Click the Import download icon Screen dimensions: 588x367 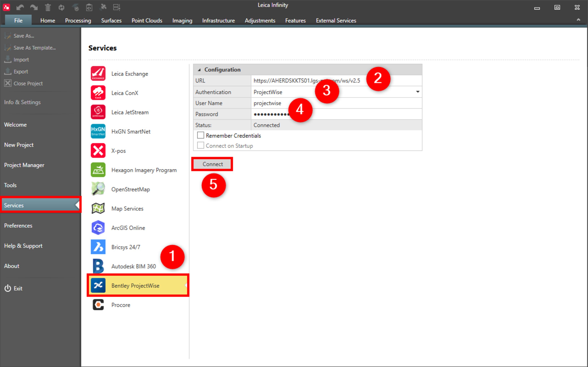[8, 59]
